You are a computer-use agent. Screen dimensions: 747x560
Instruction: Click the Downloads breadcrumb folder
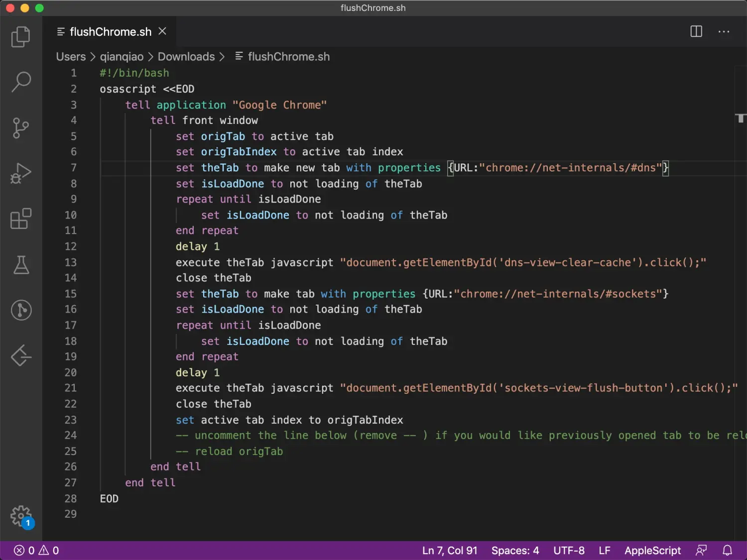point(186,57)
